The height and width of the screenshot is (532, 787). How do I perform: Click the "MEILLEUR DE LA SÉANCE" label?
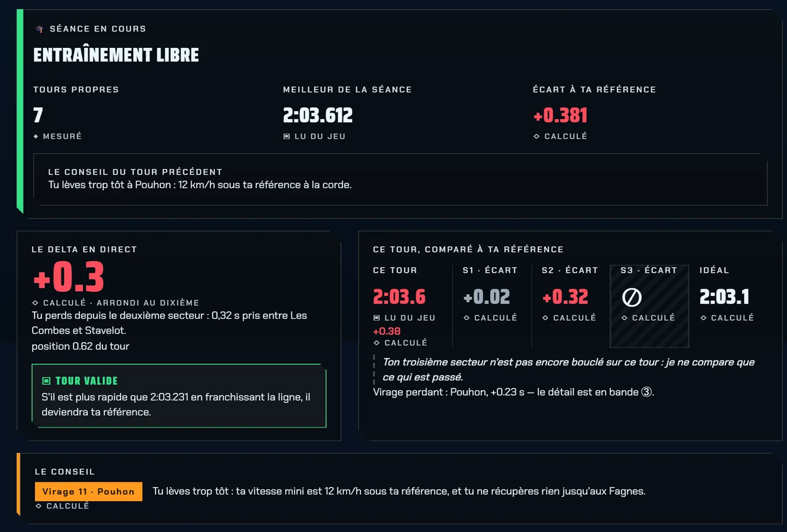(347, 90)
